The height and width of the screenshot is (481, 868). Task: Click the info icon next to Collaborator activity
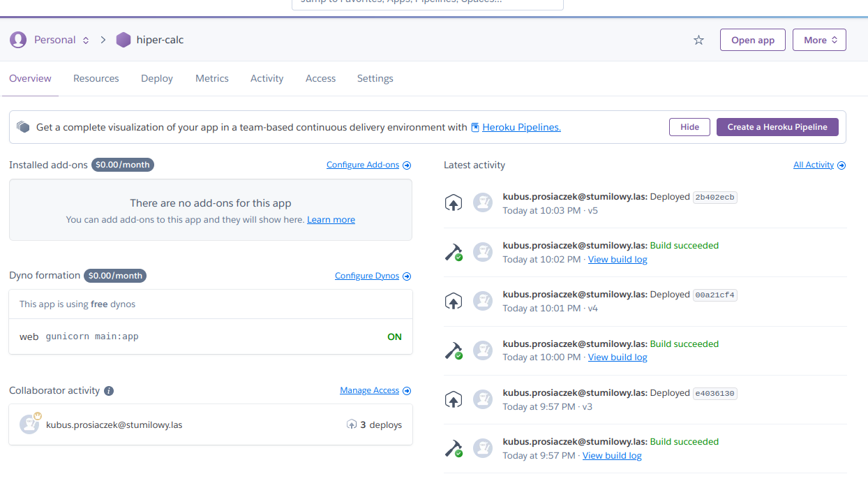point(109,391)
